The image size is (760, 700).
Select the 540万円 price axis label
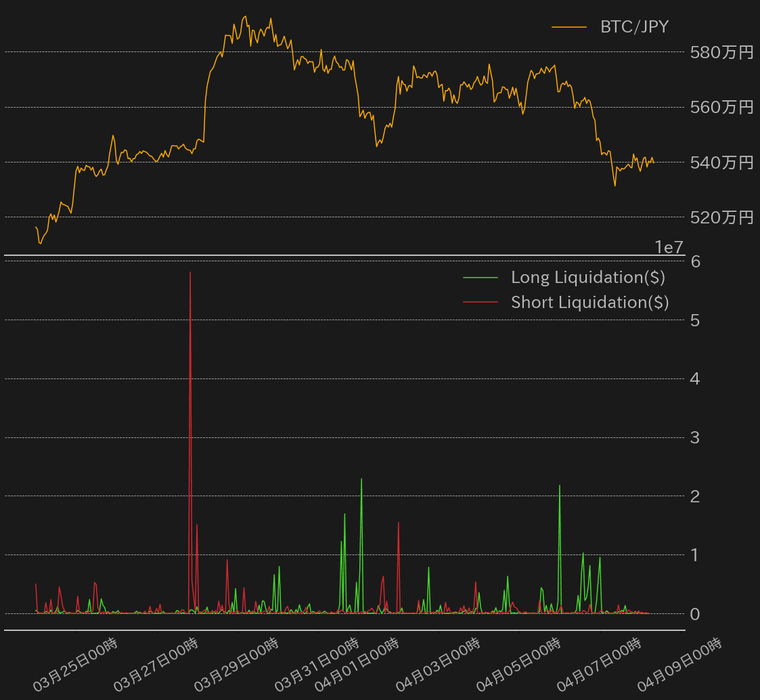click(x=721, y=162)
